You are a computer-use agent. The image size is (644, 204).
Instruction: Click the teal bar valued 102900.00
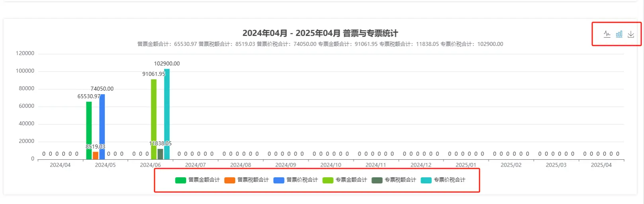[x=167, y=112]
